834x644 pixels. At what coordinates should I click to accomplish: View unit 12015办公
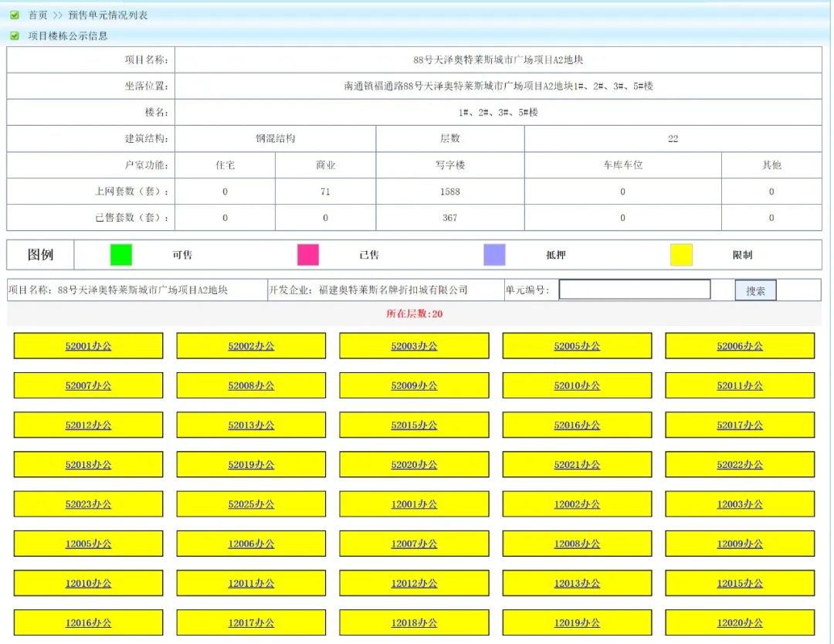[739, 583]
